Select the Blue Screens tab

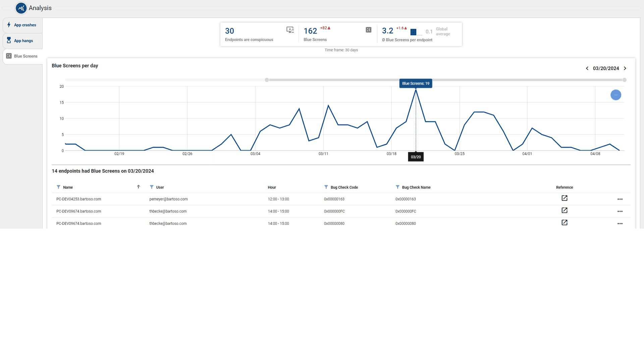(22, 56)
